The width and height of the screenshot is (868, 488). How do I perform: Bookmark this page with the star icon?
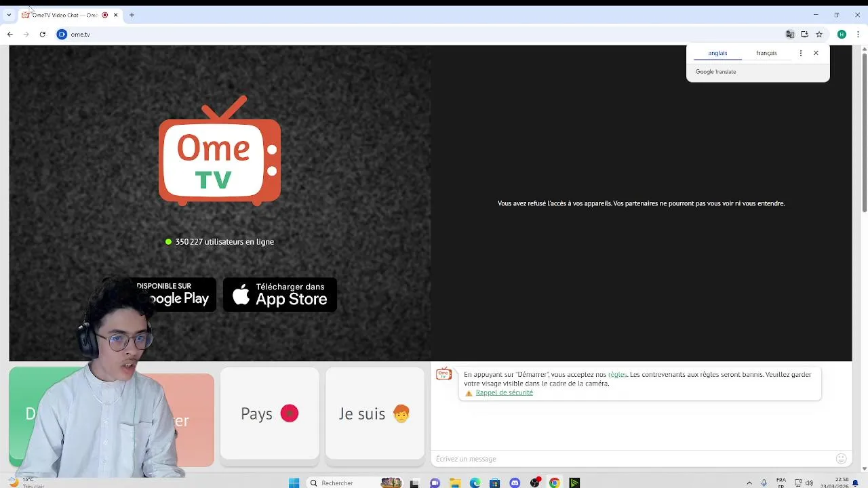819,34
